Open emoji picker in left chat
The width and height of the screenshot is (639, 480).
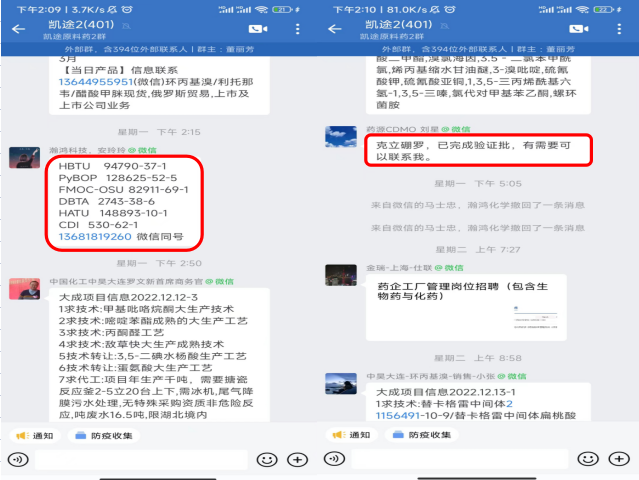[267, 460]
